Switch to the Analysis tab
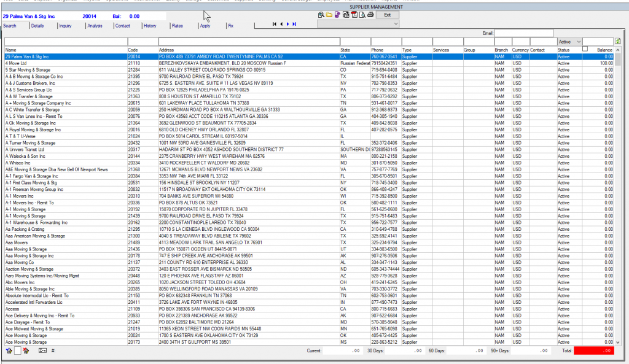629x364 pixels. pos(95,26)
